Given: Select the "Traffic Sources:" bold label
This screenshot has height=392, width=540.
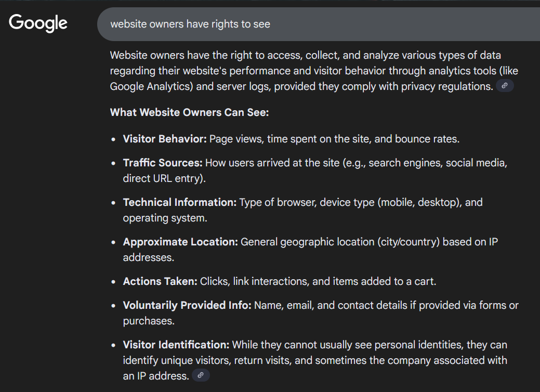Looking at the screenshot, I should coord(163,163).
